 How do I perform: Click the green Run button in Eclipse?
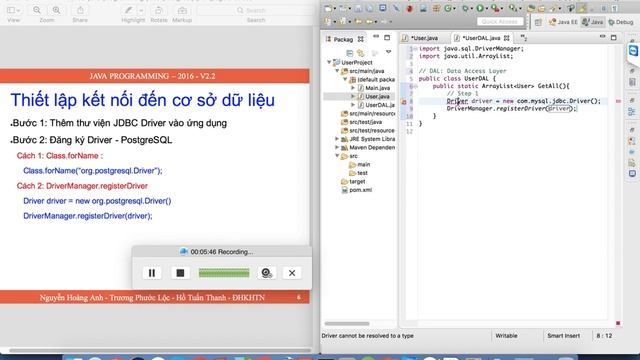pyautogui.click(x=480, y=9)
